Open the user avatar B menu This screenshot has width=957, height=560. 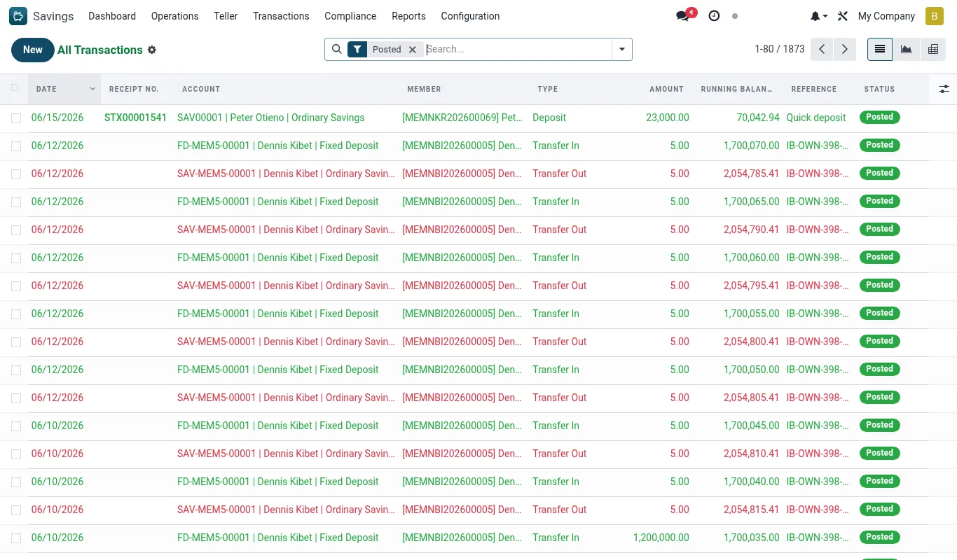(935, 16)
